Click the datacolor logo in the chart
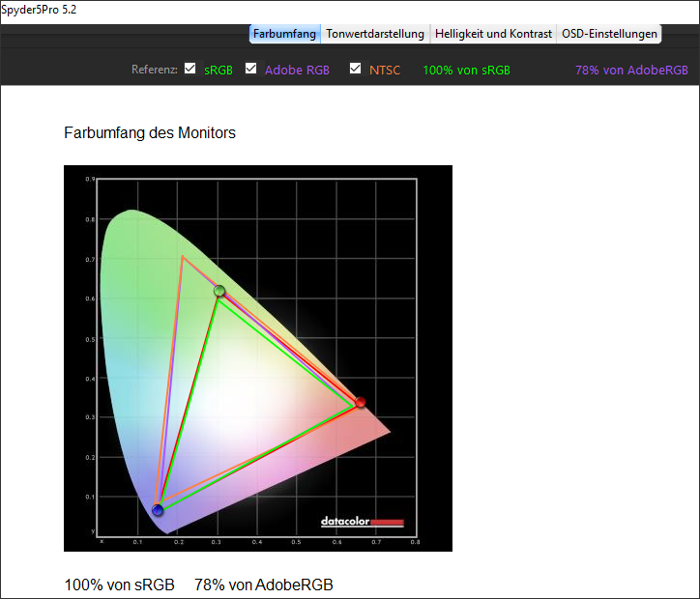The image size is (700, 599). pyautogui.click(x=362, y=523)
